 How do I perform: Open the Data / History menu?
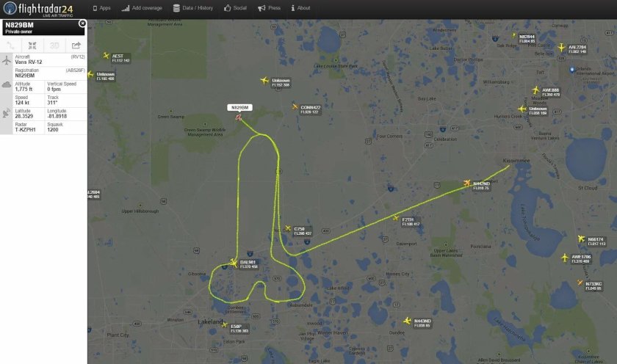(193, 8)
